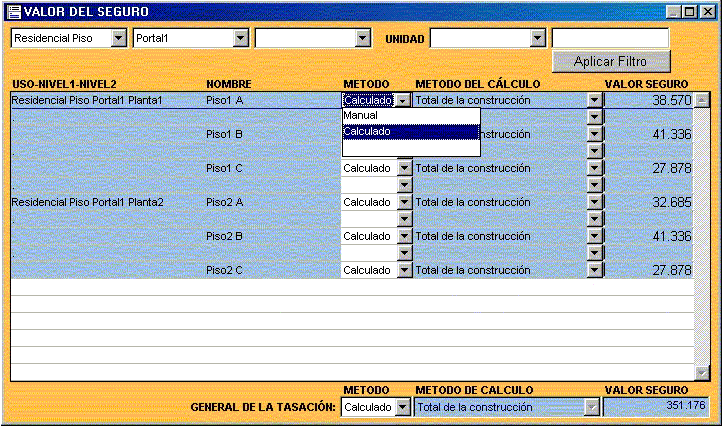This screenshot has width=722, height=426.
Task: Open the UNIDAD dropdown
Action: pyautogui.click(x=538, y=38)
